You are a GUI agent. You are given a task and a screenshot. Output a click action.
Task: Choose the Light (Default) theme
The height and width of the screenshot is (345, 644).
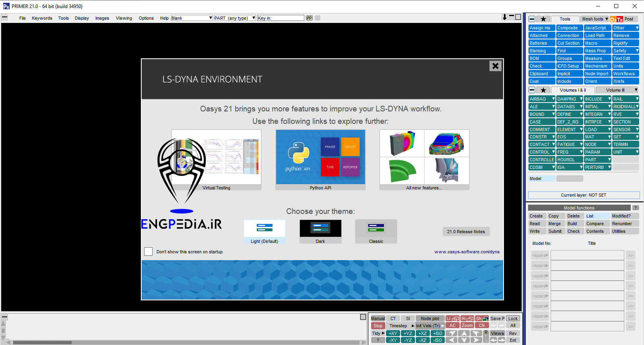(x=264, y=232)
